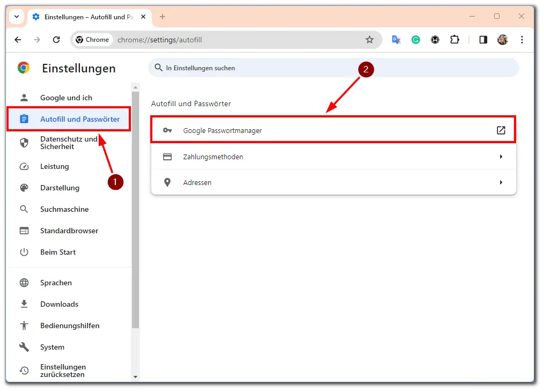This screenshot has height=392, width=544.
Task: Click the browser forward arrow
Action: tap(37, 40)
